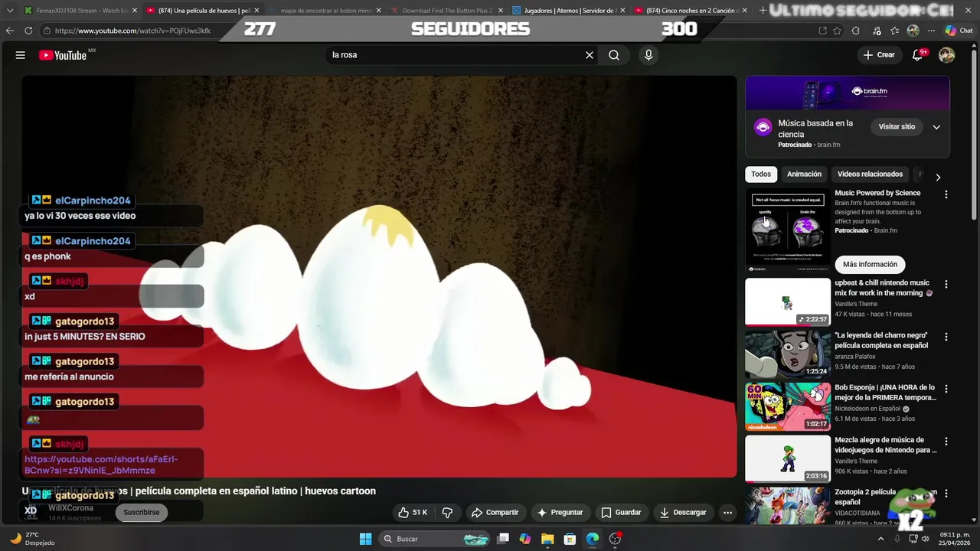Image resolution: width=980 pixels, height=551 pixels.
Task: Click the Windows taskbar Buscar search box
Action: (435, 539)
